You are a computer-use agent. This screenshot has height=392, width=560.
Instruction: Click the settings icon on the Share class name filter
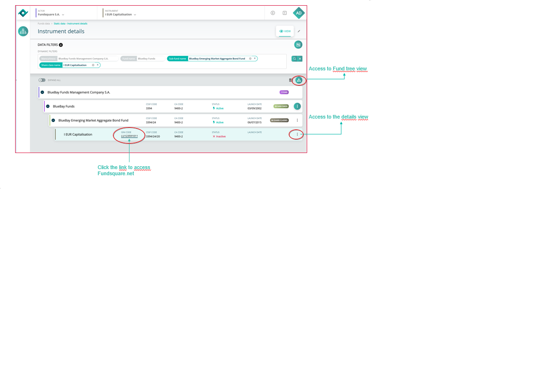click(93, 65)
